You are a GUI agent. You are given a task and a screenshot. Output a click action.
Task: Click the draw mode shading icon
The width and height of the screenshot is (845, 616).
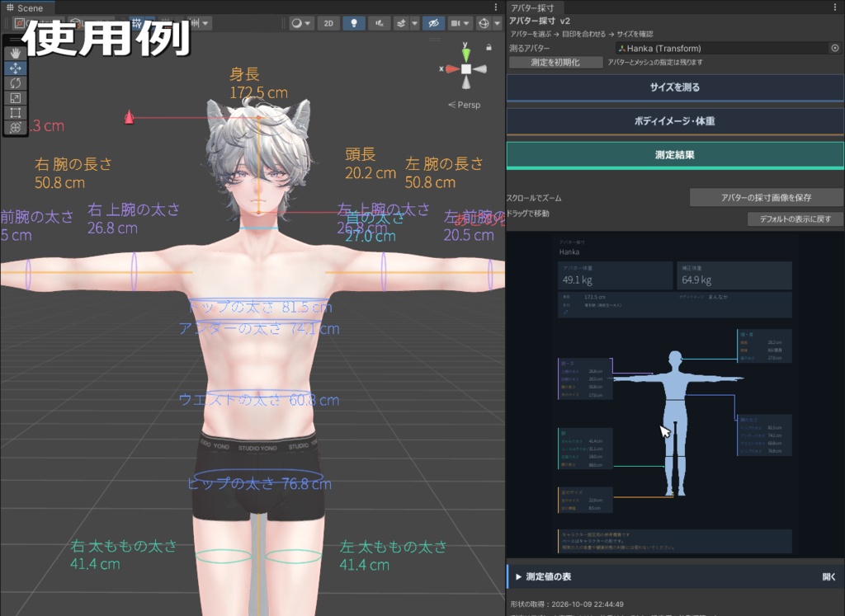tap(296, 23)
